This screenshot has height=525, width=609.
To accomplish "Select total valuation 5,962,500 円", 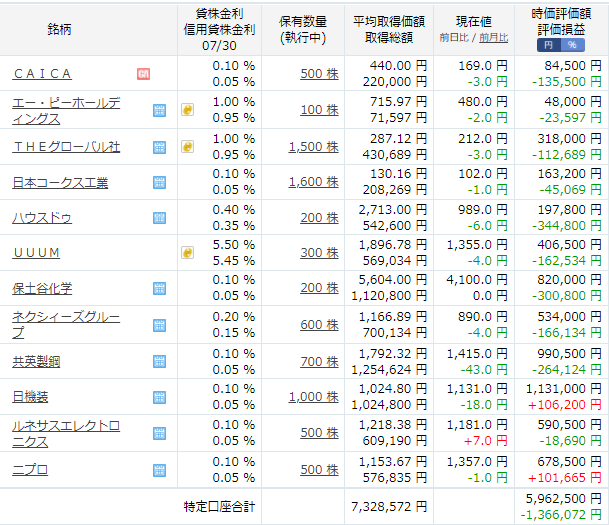I will pyautogui.click(x=564, y=499).
